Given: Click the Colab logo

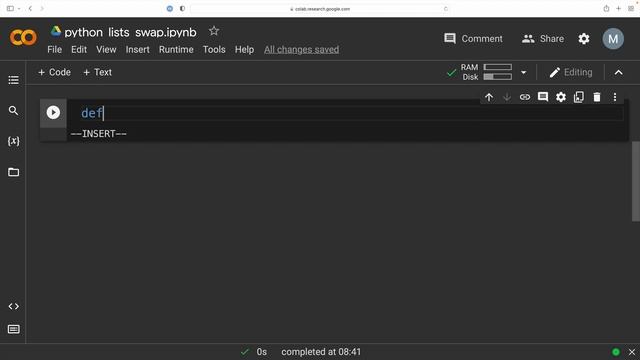Looking at the screenshot, I should tap(23, 38).
